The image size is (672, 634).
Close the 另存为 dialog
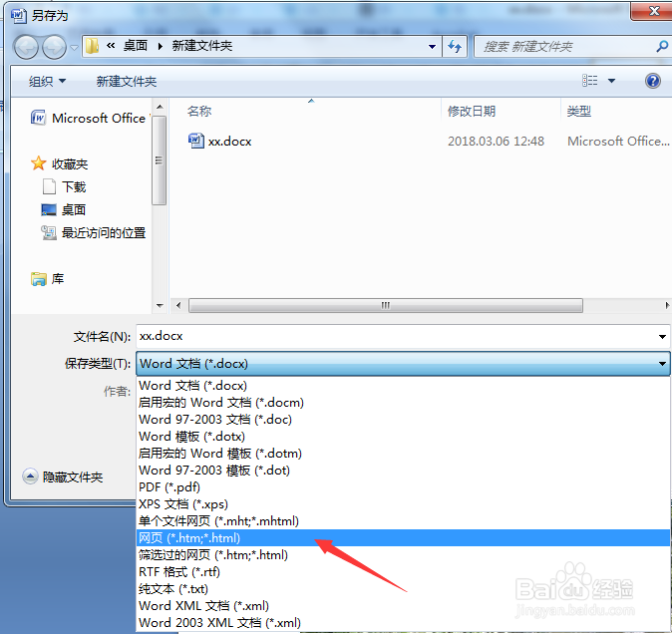(x=653, y=11)
